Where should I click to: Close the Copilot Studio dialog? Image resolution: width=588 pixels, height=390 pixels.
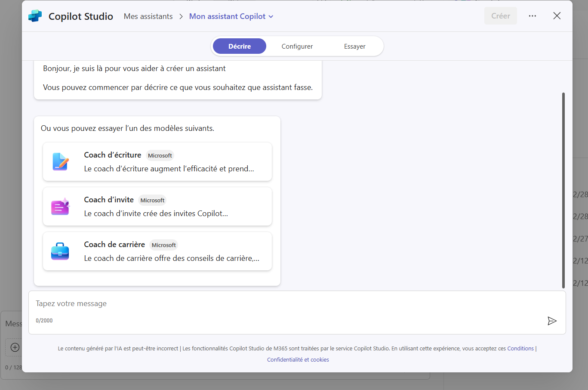[557, 16]
